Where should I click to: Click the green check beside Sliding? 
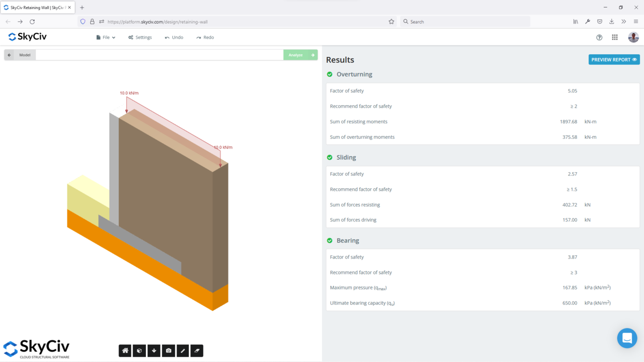pyautogui.click(x=329, y=157)
